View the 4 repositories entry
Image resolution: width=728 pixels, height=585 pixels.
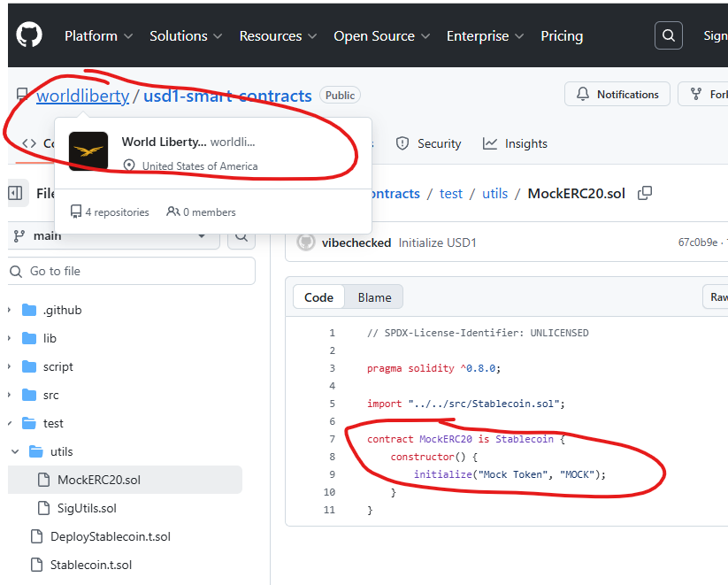click(x=110, y=212)
